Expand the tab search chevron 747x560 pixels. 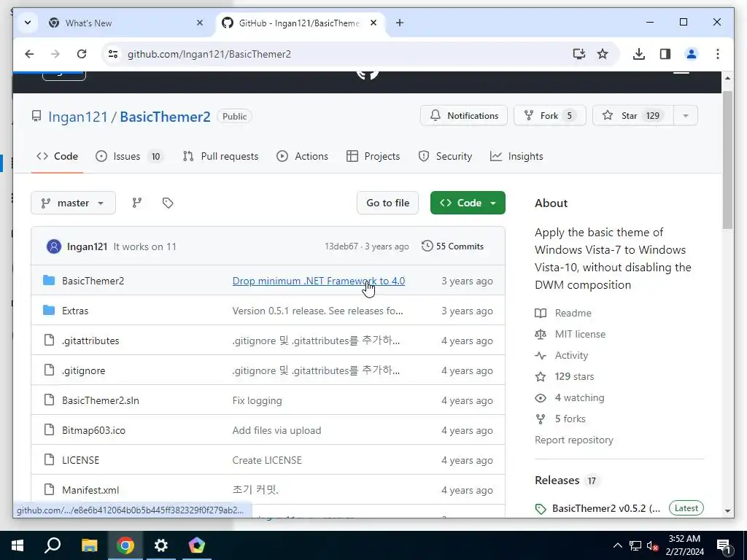pyautogui.click(x=28, y=23)
